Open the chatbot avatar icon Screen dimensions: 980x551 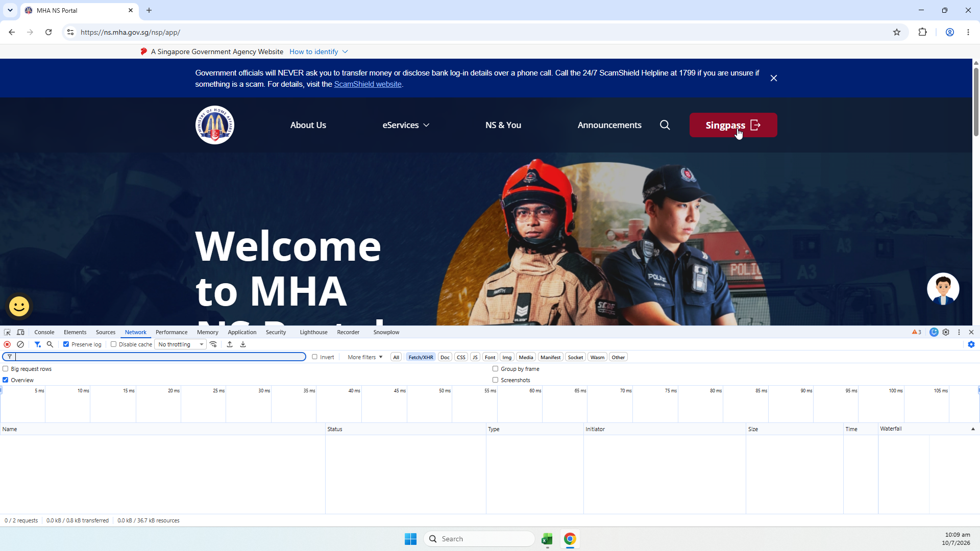click(943, 289)
